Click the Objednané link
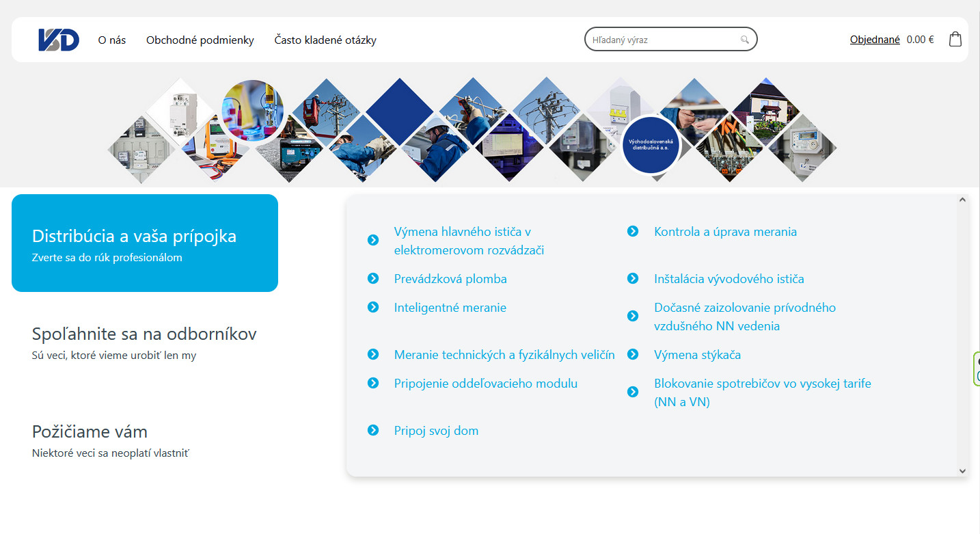 coord(874,40)
